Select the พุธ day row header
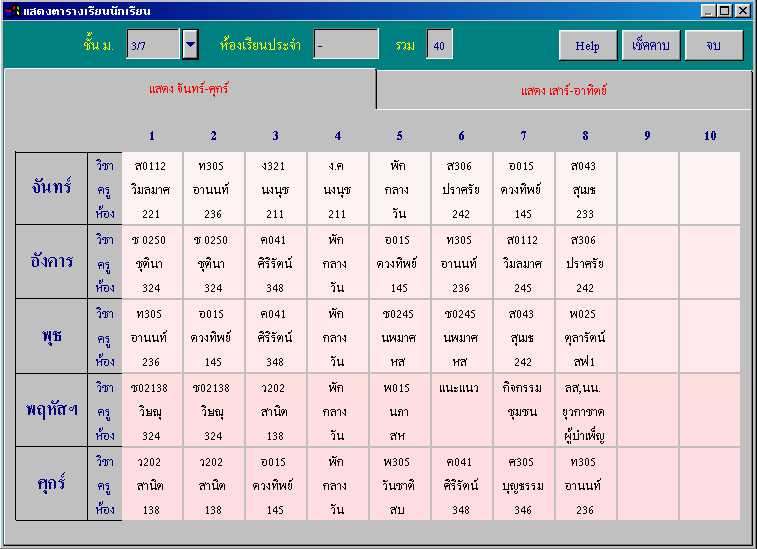 52,336
